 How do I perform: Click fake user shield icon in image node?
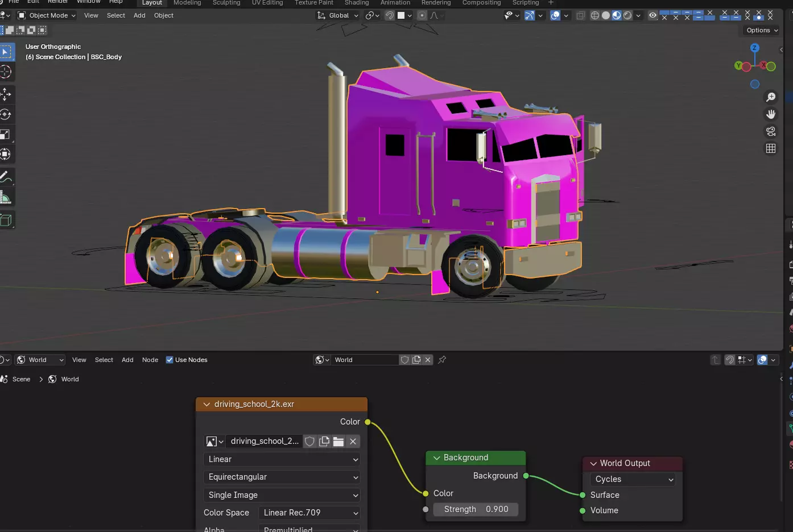click(309, 441)
